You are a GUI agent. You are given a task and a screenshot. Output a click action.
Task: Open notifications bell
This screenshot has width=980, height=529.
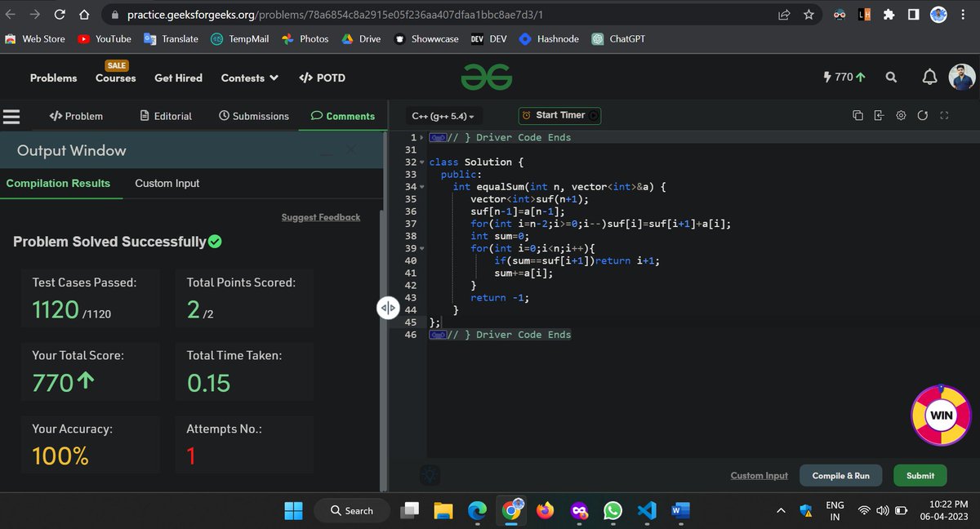coord(929,78)
